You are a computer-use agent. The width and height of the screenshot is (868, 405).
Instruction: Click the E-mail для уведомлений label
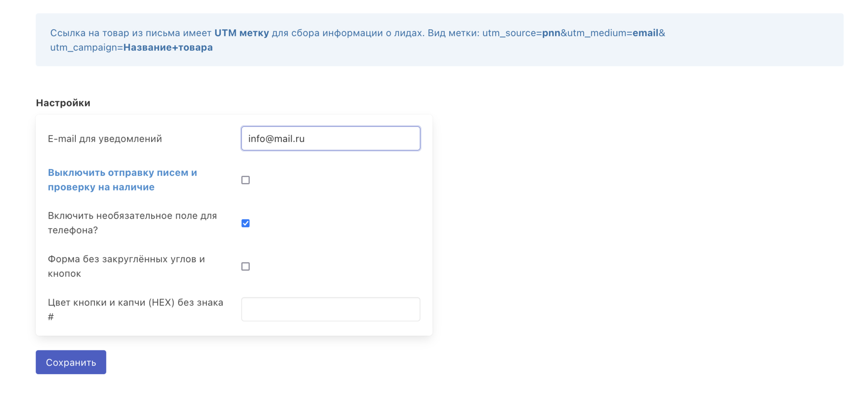(x=105, y=139)
